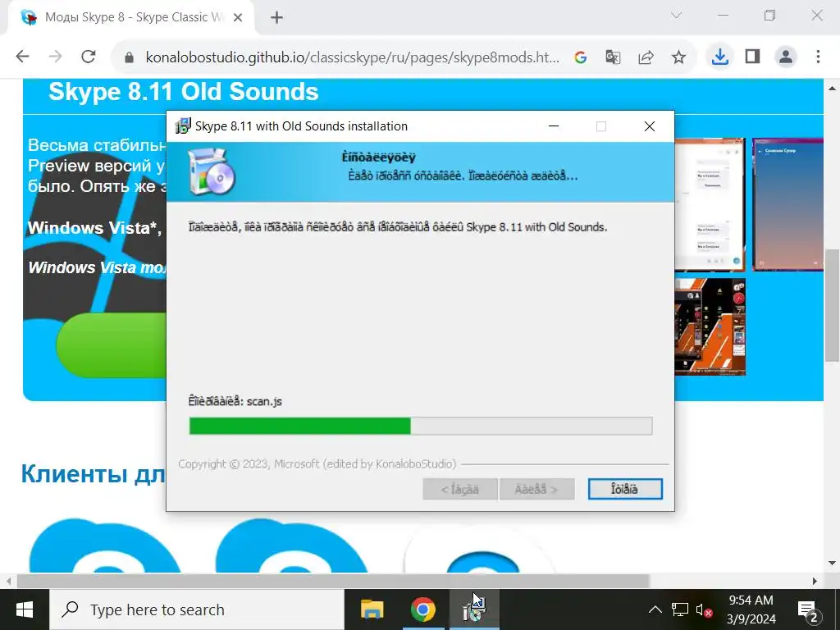Click the site lock icon in address bar
The image size is (840, 630).
click(129, 57)
